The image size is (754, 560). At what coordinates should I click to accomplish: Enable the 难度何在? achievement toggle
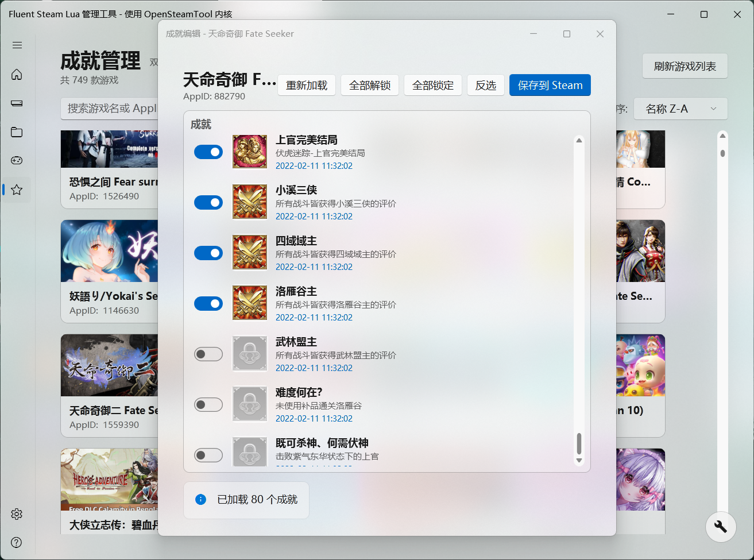click(x=208, y=404)
